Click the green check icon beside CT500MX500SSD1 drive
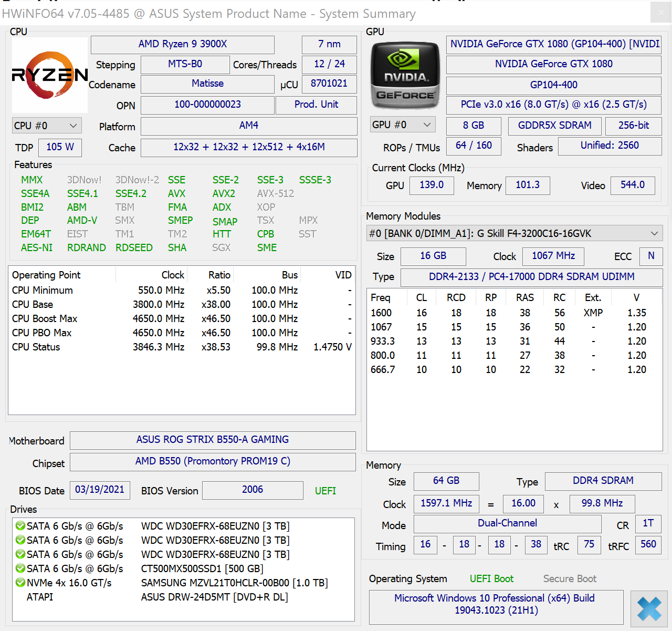Image resolution: width=672 pixels, height=631 pixels. 20,568
